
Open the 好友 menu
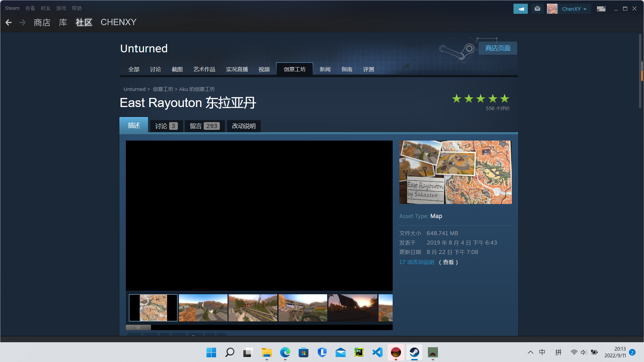coord(46,8)
